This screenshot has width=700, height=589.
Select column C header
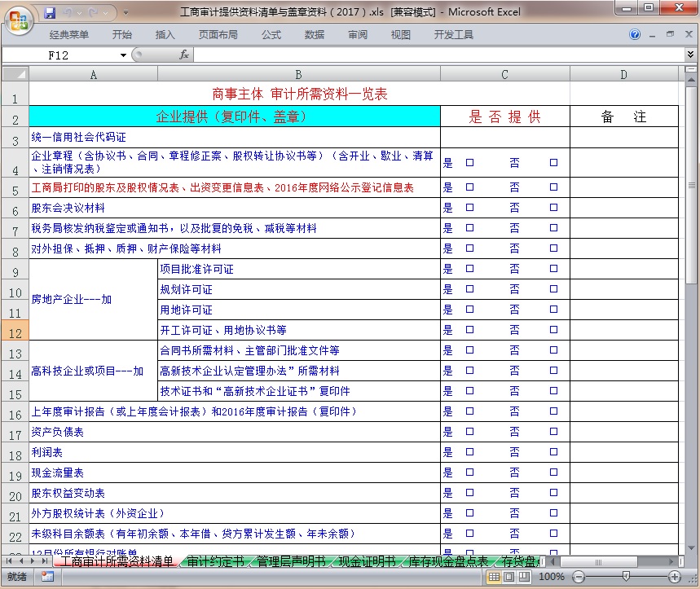(505, 74)
